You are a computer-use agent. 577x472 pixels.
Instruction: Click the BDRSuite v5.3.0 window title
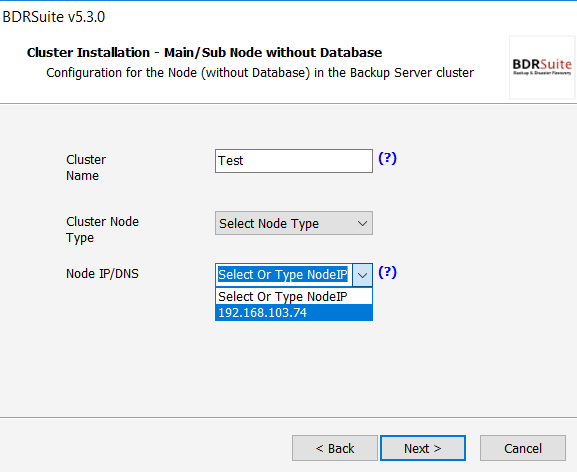point(54,17)
